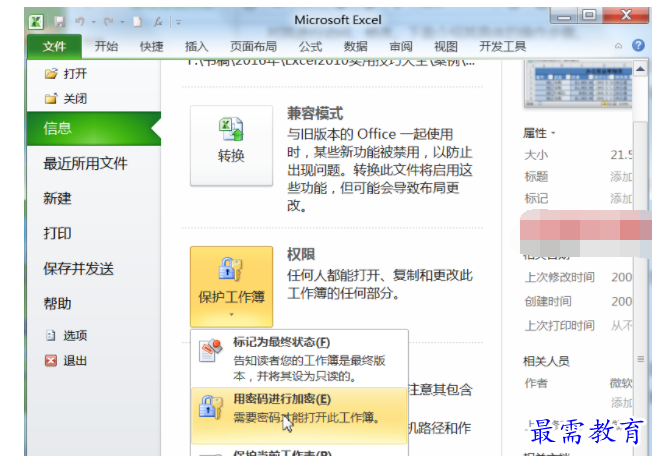Click the 标记 add field in properties
Image resolution: width=652 pixels, height=463 pixels.
point(621,198)
